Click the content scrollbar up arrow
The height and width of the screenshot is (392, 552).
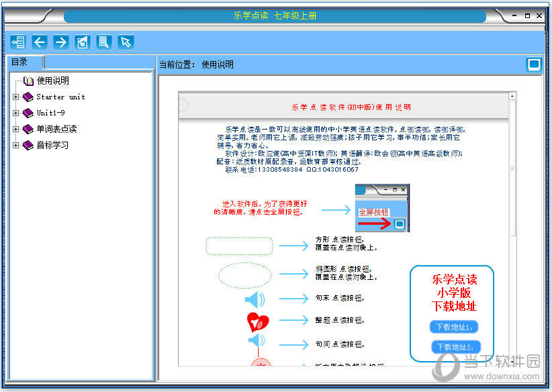tap(512, 96)
